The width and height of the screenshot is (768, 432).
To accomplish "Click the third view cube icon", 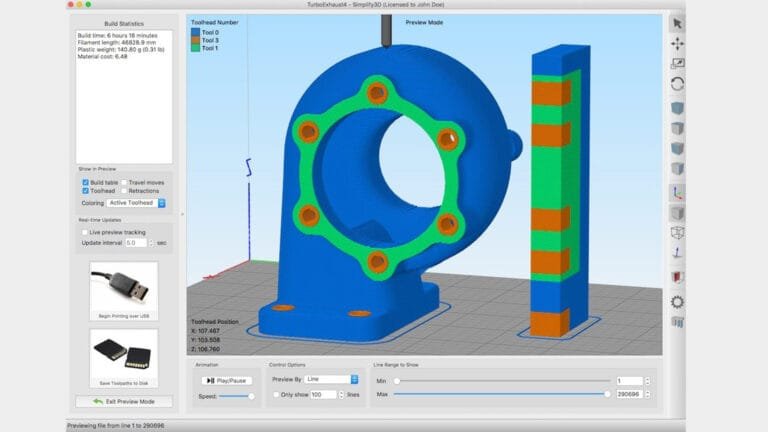I will coord(677,148).
